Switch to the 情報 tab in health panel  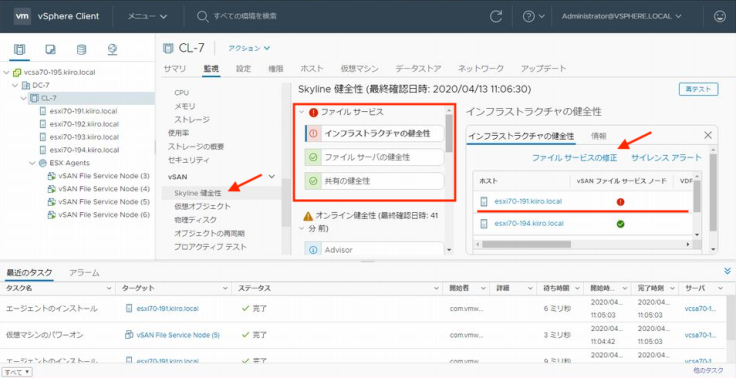(598, 136)
